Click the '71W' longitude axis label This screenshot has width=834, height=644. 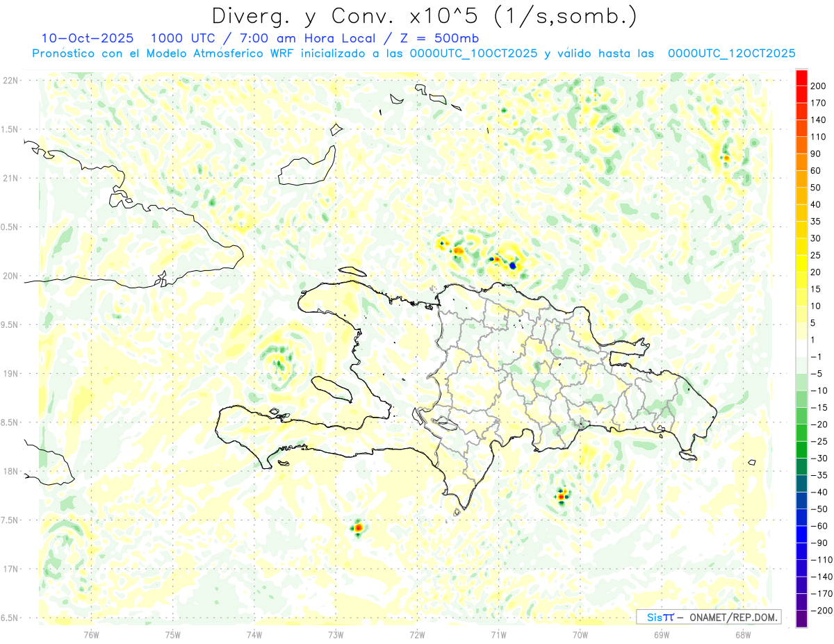click(x=498, y=635)
